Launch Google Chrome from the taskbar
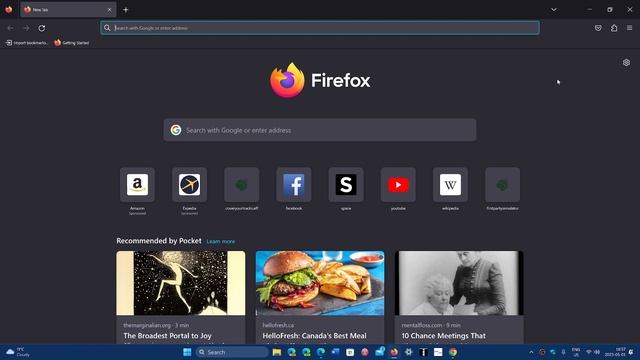640x360 pixels. click(x=453, y=352)
